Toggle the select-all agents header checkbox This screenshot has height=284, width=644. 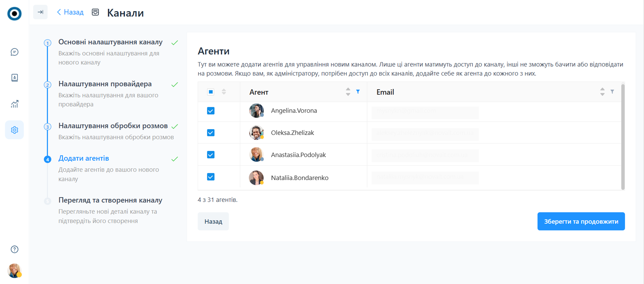(x=211, y=92)
